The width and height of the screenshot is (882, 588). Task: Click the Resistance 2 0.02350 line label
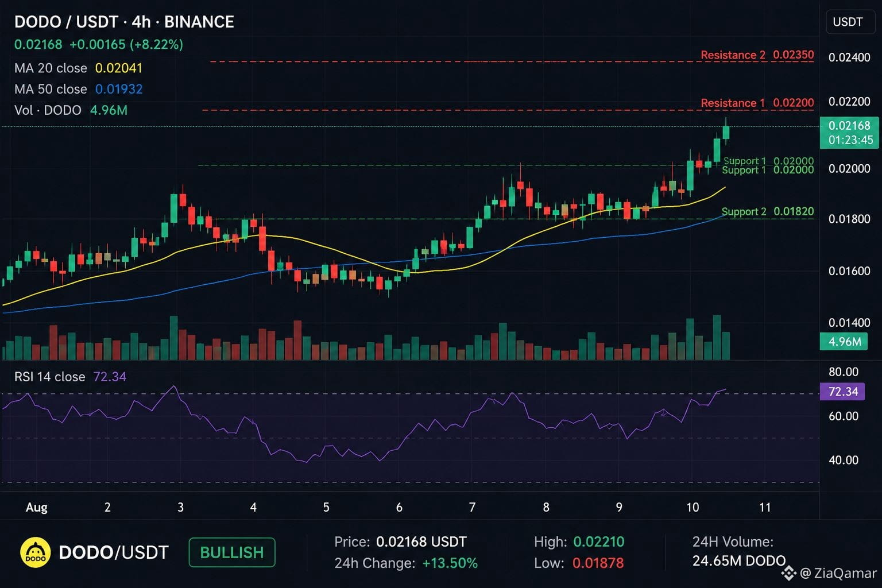[x=757, y=55]
